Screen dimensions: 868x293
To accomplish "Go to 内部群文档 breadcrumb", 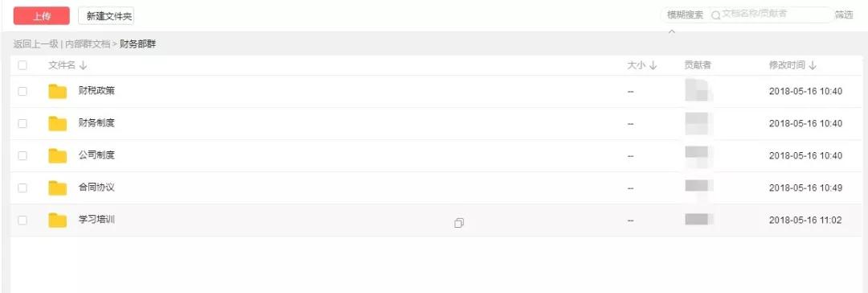I will 88,43.
